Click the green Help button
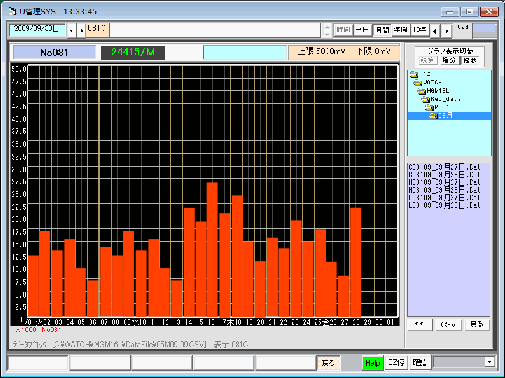505x378 pixels. coord(373,363)
